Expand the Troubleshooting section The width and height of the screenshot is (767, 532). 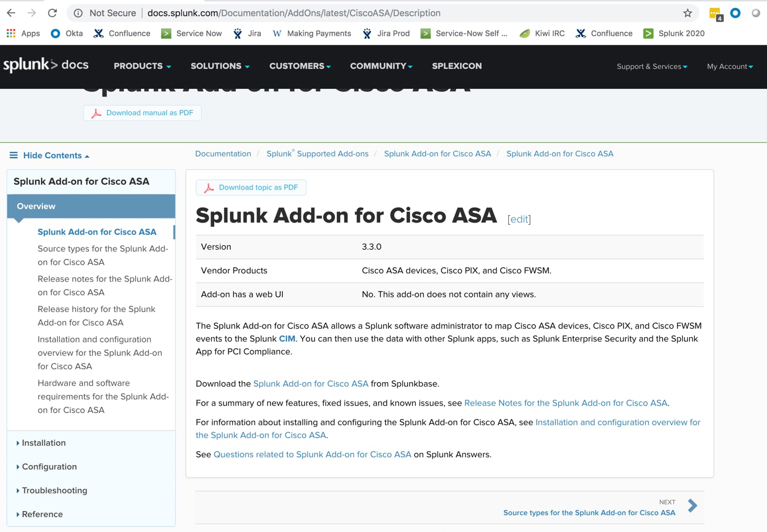coord(52,490)
